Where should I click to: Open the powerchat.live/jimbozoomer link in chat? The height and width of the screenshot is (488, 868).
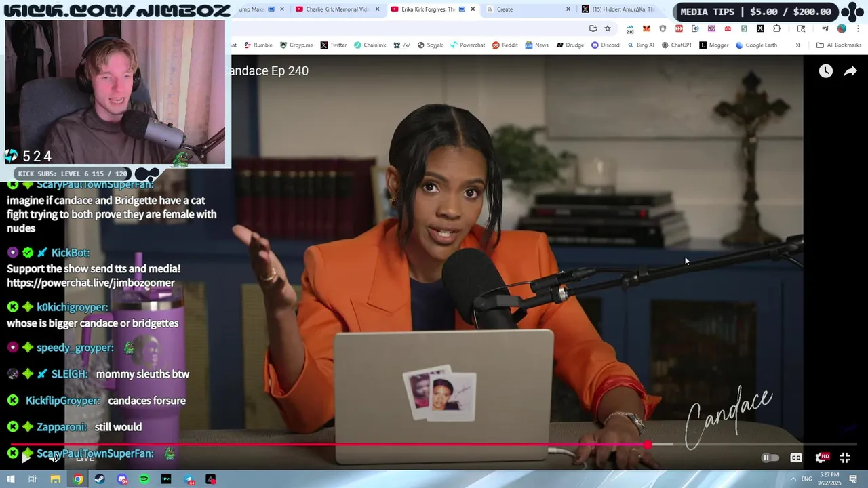coord(91,283)
